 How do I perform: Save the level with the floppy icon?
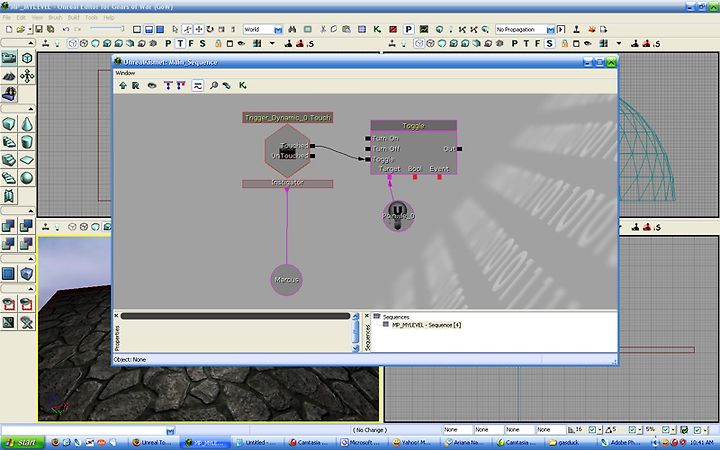[39, 29]
